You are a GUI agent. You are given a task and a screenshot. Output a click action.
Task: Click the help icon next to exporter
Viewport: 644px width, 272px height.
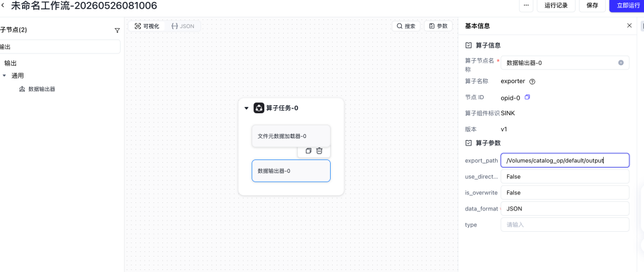(532, 82)
